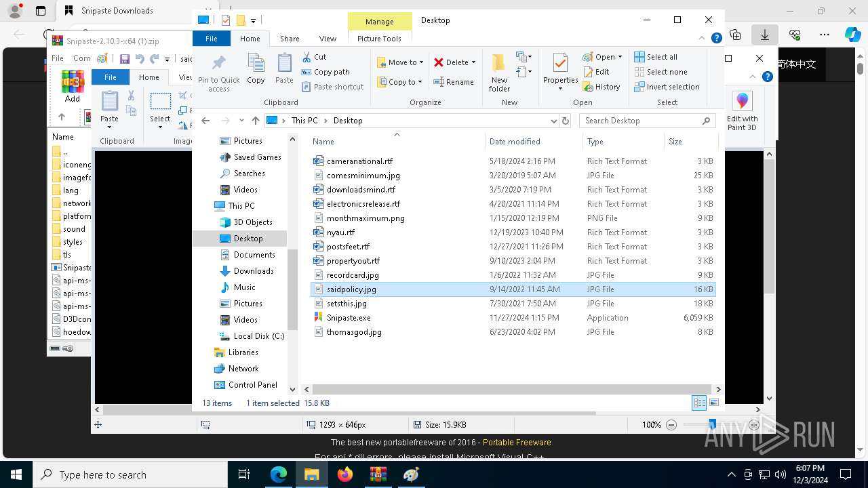Open Firefox from taskbar
Screen dimensions: 868x488
tap(345, 474)
